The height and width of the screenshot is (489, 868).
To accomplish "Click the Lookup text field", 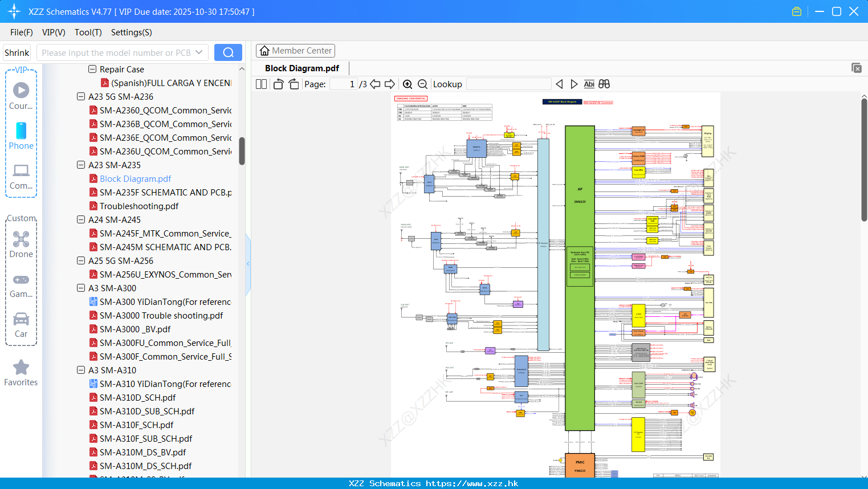I will pyautogui.click(x=508, y=84).
